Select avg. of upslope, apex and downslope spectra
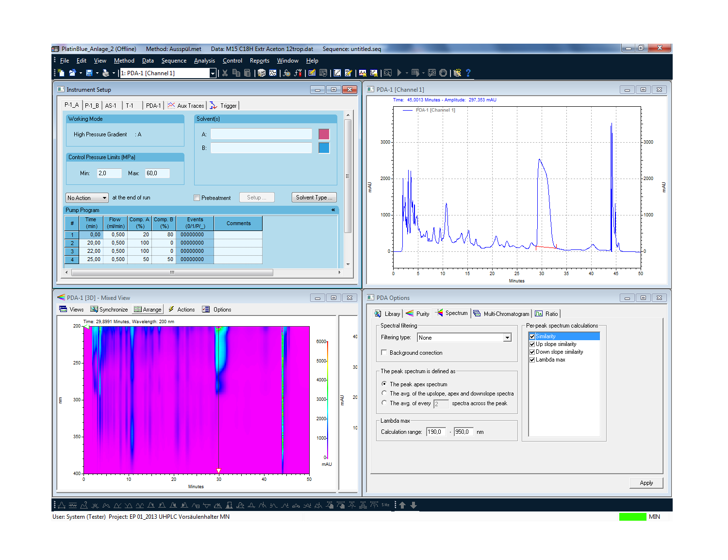 click(384, 394)
